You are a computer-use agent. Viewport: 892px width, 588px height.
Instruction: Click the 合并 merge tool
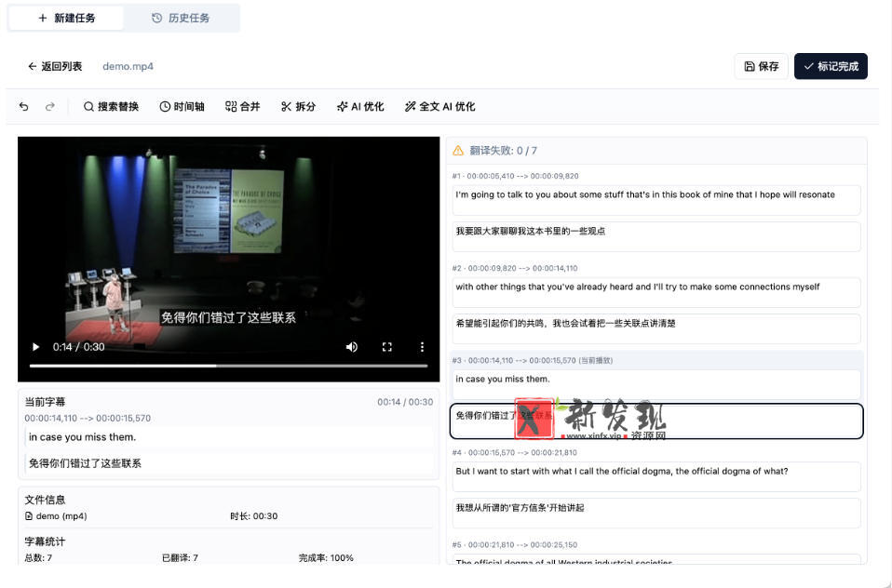242,106
